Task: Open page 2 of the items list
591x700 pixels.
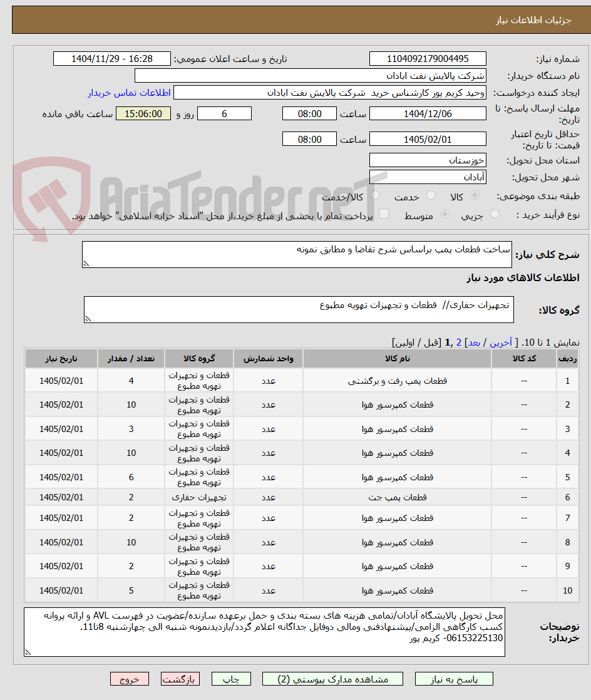Action: point(458,342)
